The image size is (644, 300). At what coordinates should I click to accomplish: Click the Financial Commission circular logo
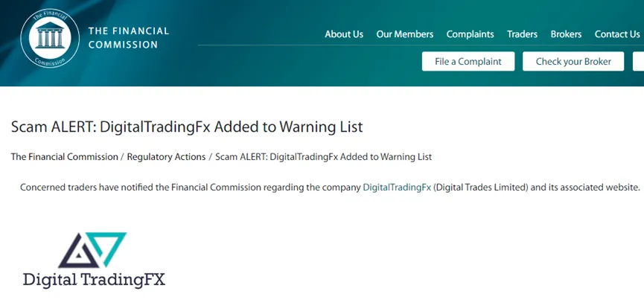[50, 38]
